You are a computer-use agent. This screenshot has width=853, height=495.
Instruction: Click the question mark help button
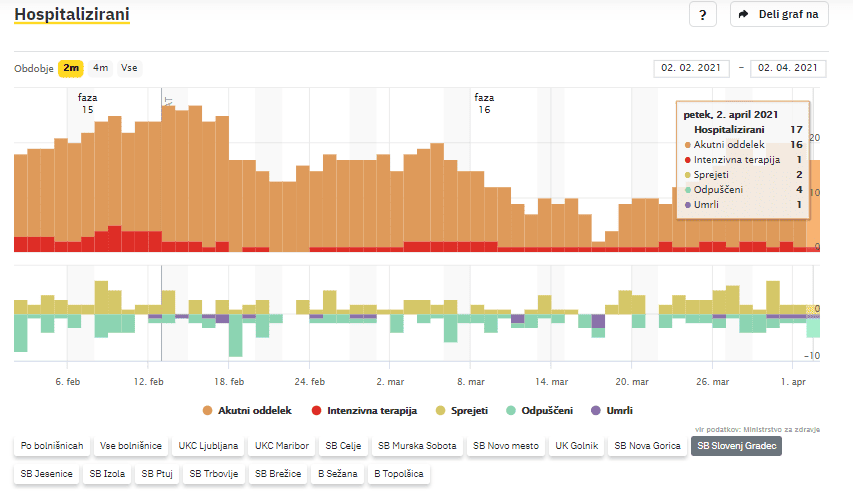coord(703,15)
